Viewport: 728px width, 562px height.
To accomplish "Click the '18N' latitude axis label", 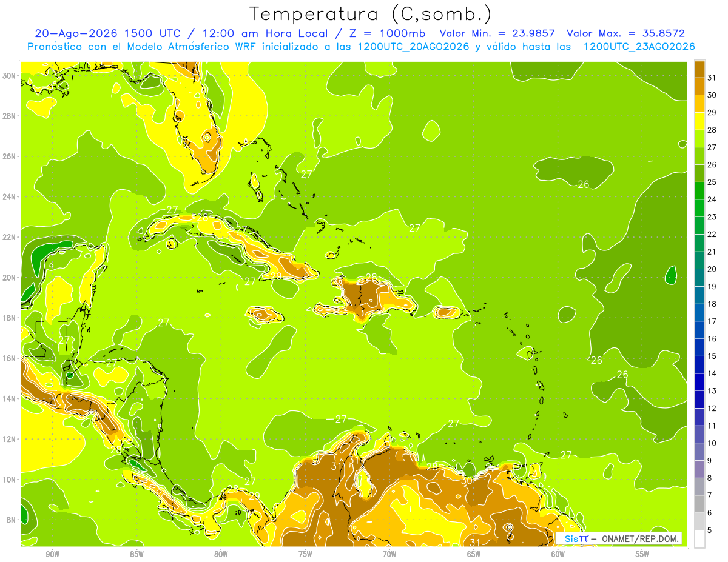I will [9, 318].
